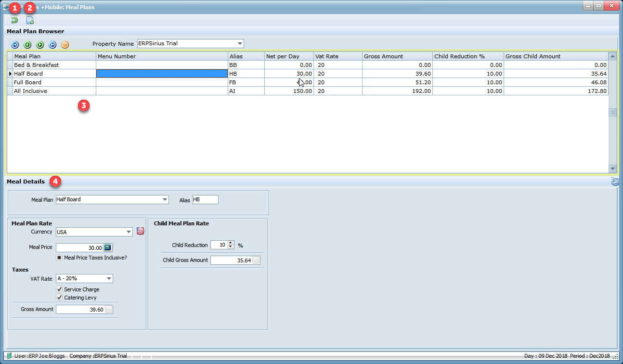Click the 46.08 gross child amount cell

(x=556, y=82)
